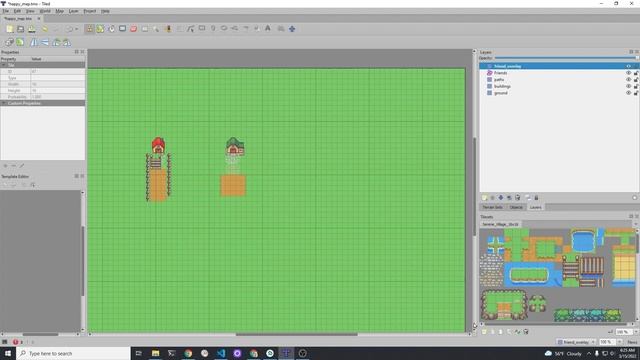Open the Edit menu

click(17, 11)
